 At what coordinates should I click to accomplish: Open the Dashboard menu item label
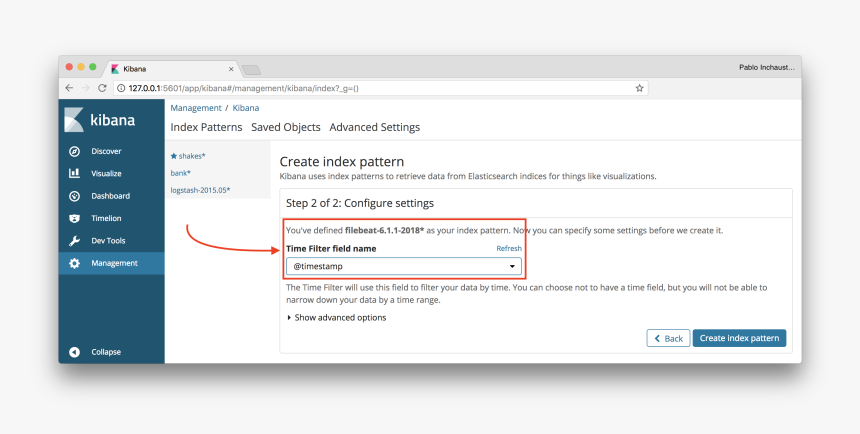pos(110,196)
